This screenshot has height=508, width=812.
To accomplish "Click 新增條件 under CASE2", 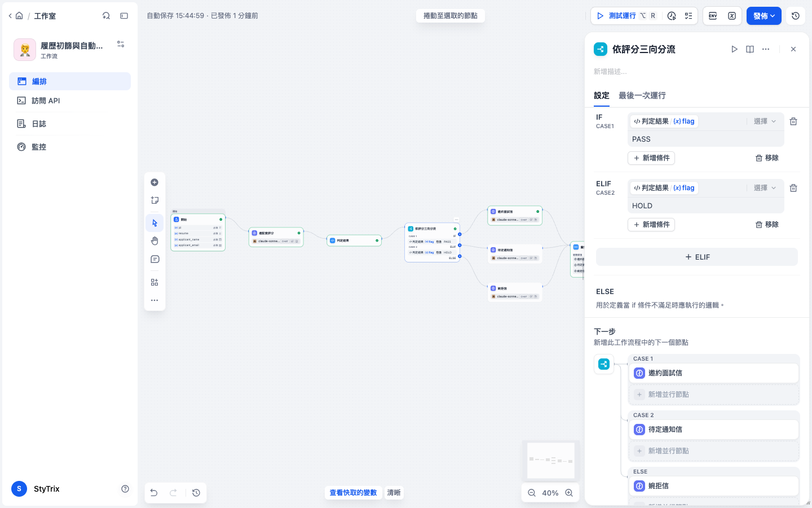I will 651,225.
